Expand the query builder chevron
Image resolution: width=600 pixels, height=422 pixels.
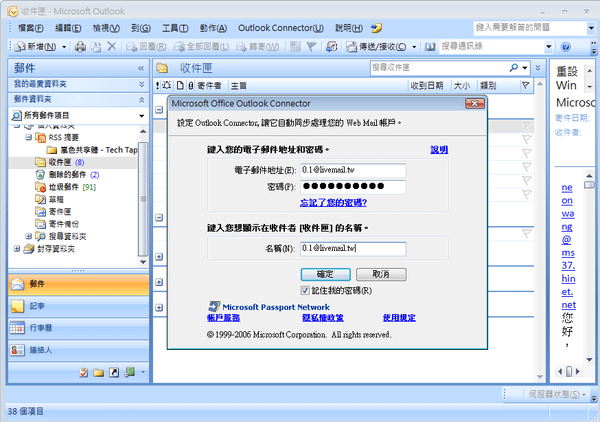tap(538, 68)
